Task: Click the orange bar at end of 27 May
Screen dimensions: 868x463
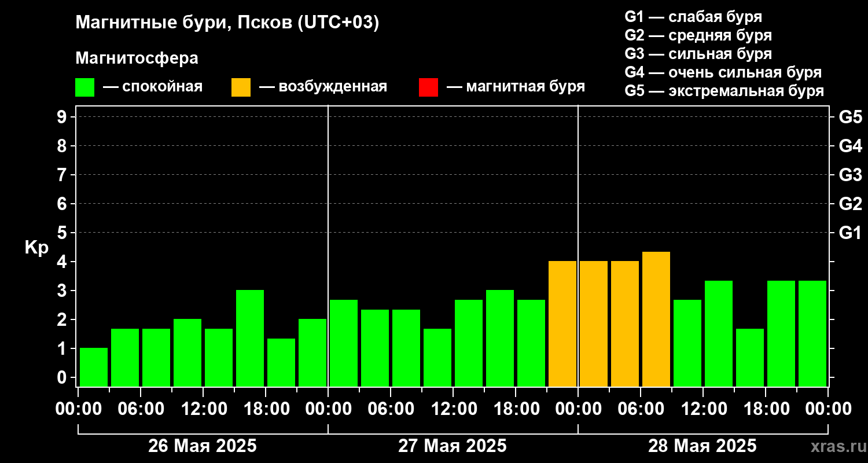Action: (562, 324)
